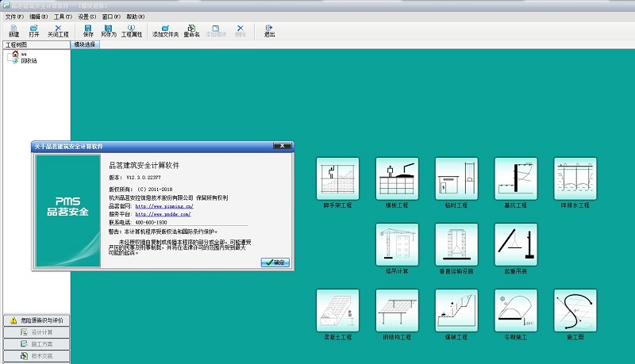The height and width of the screenshot is (364, 635).
Task: Select the 模板工程 formwork module icon
Action: coord(397,178)
